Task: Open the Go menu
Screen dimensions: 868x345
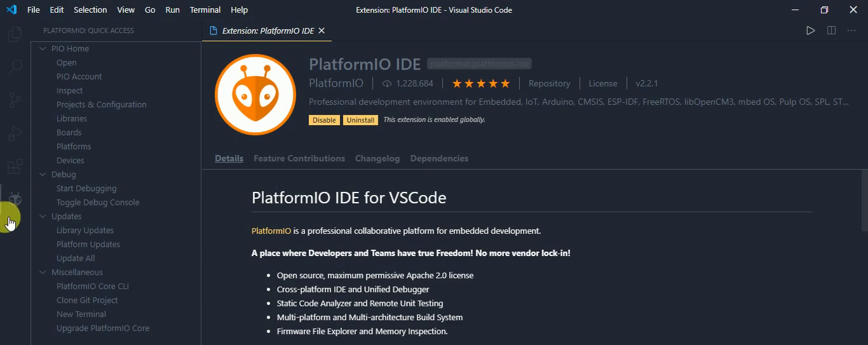Action: [150, 10]
